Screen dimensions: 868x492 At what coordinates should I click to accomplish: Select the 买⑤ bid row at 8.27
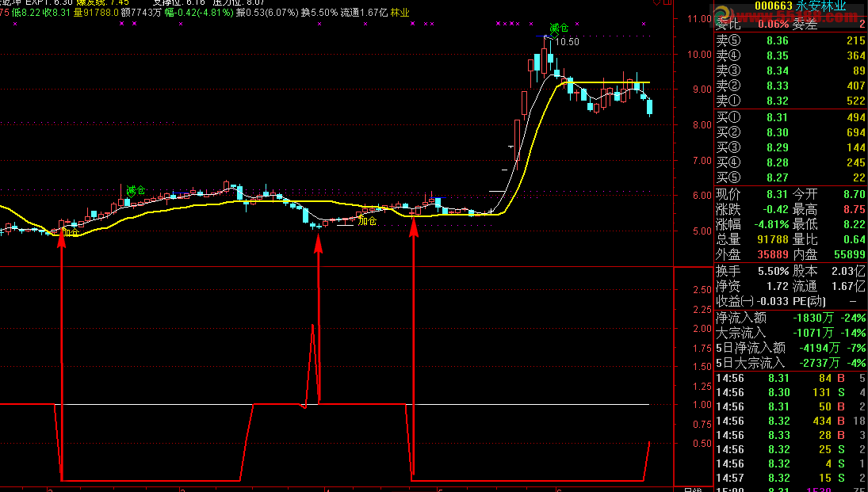(790, 177)
